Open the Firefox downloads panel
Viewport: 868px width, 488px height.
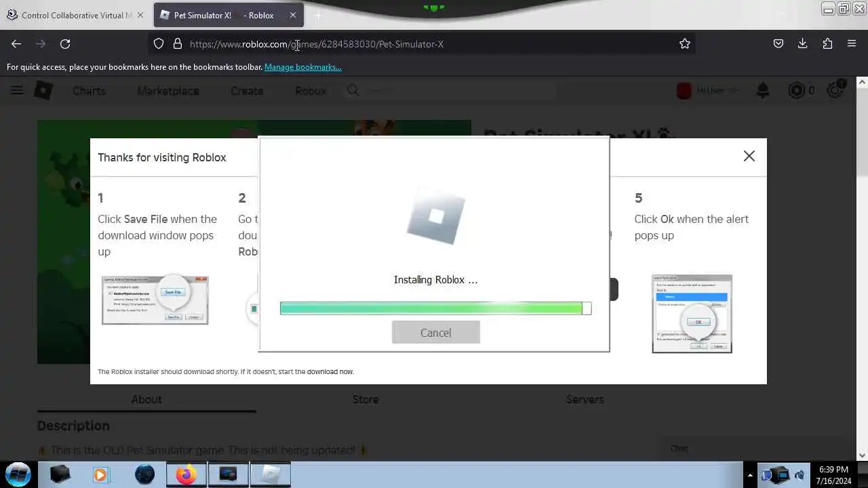[x=803, y=44]
